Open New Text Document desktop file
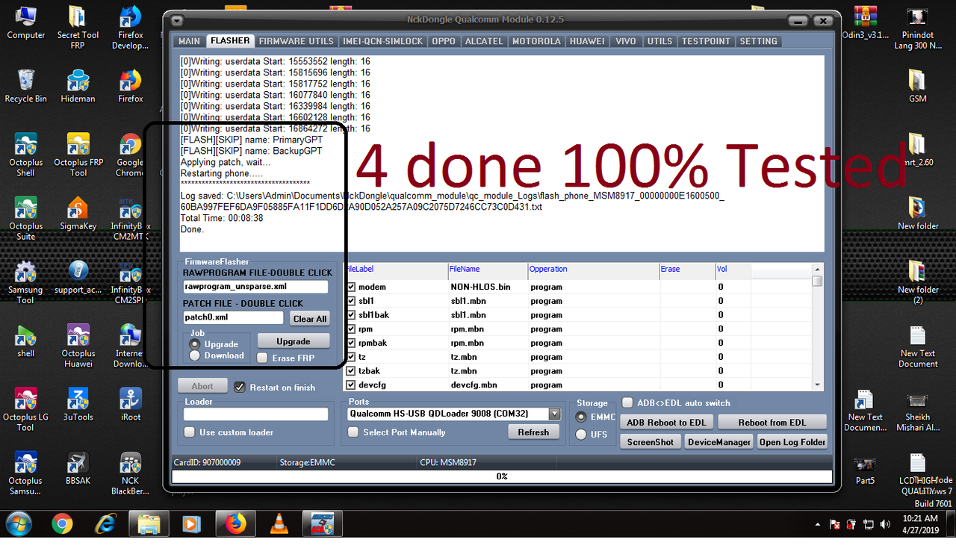The image size is (956, 560). pyautogui.click(x=918, y=346)
